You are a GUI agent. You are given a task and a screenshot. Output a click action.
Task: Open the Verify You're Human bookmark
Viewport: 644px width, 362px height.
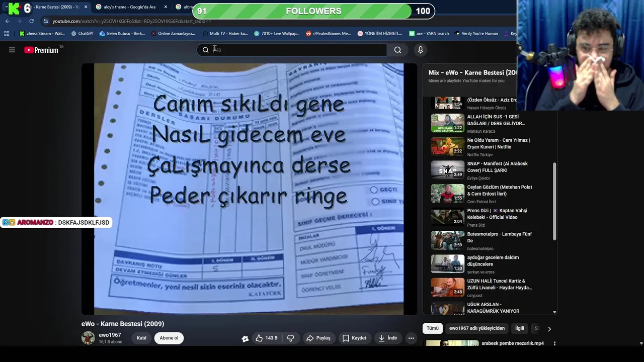click(x=476, y=34)
